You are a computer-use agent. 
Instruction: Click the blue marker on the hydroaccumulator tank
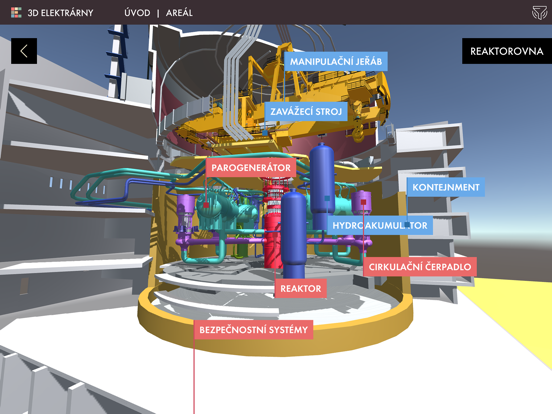pos(327,199)
